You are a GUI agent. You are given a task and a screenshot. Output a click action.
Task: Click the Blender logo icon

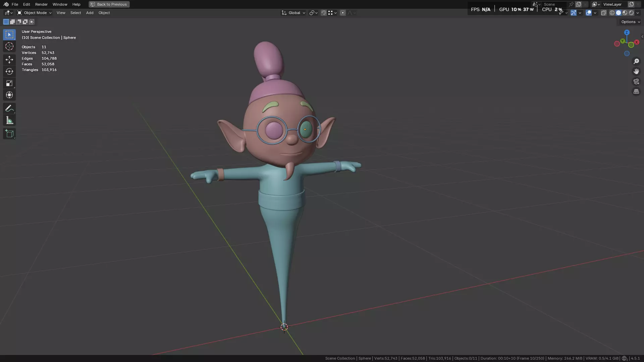[x=6, y=4]
